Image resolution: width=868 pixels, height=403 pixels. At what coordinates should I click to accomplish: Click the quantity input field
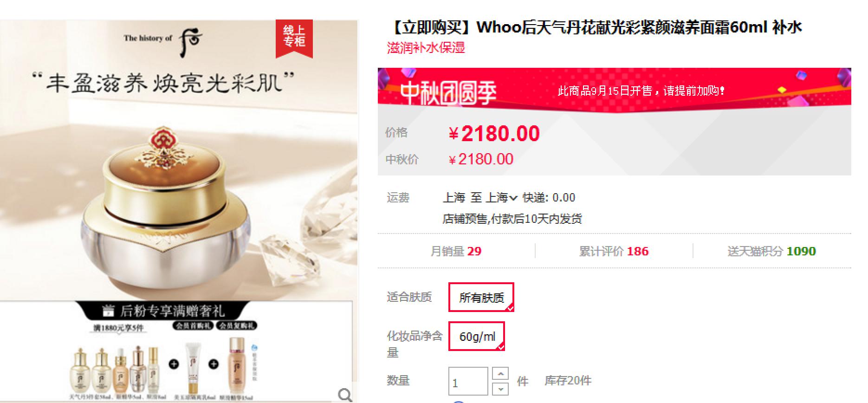pos(468,382)
